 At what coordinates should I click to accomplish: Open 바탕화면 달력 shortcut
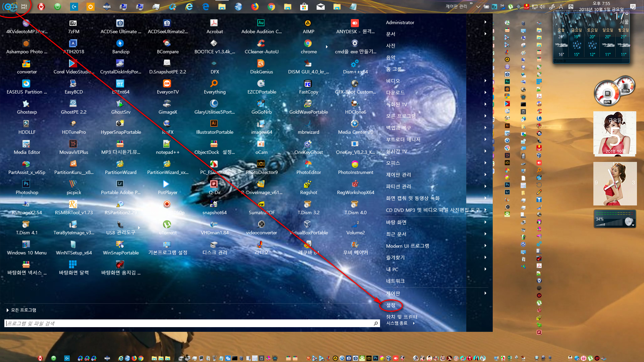coord(73,268)
